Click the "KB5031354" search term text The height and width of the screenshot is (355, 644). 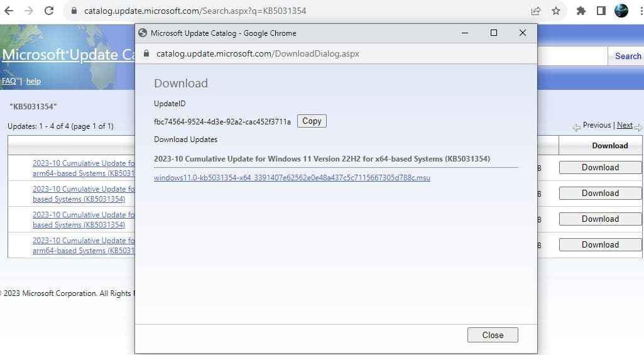click(33, 107)
